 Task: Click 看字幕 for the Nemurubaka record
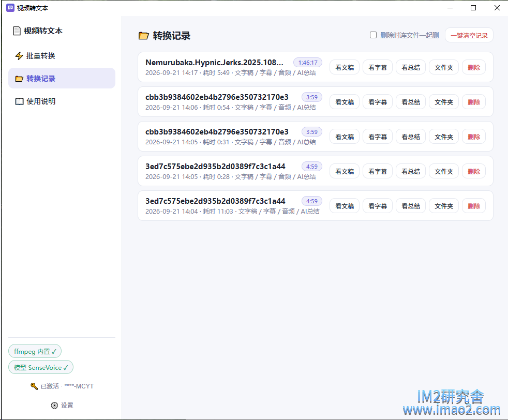(x=378, y=67)
